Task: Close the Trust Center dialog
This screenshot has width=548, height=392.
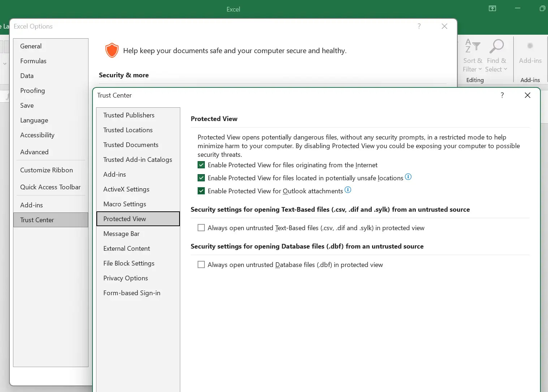Action: coord(527,95)
